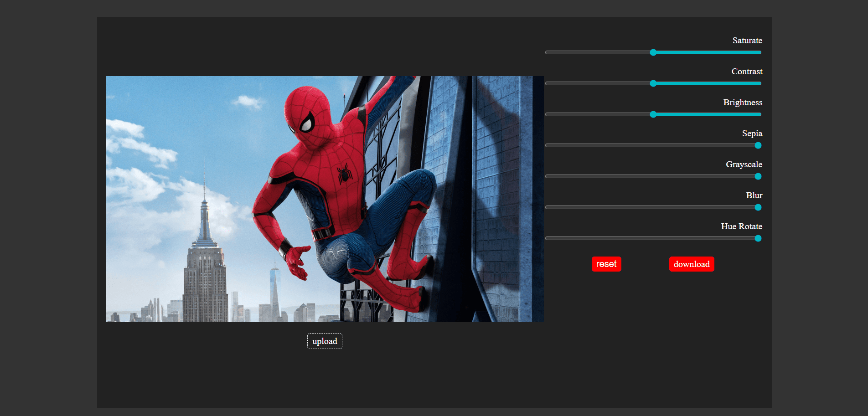868x416 pixels.
Task: Click the Brightness label text
Action: 743,103
